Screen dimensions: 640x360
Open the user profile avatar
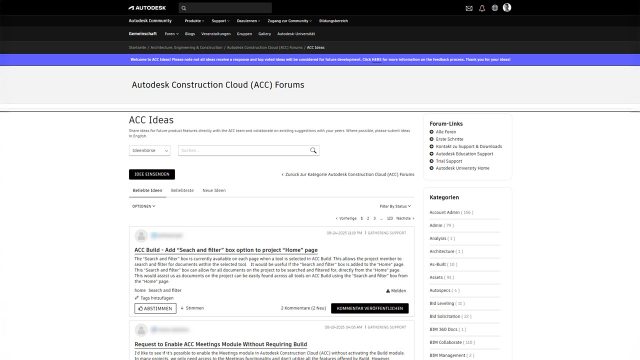click(507, 7)
